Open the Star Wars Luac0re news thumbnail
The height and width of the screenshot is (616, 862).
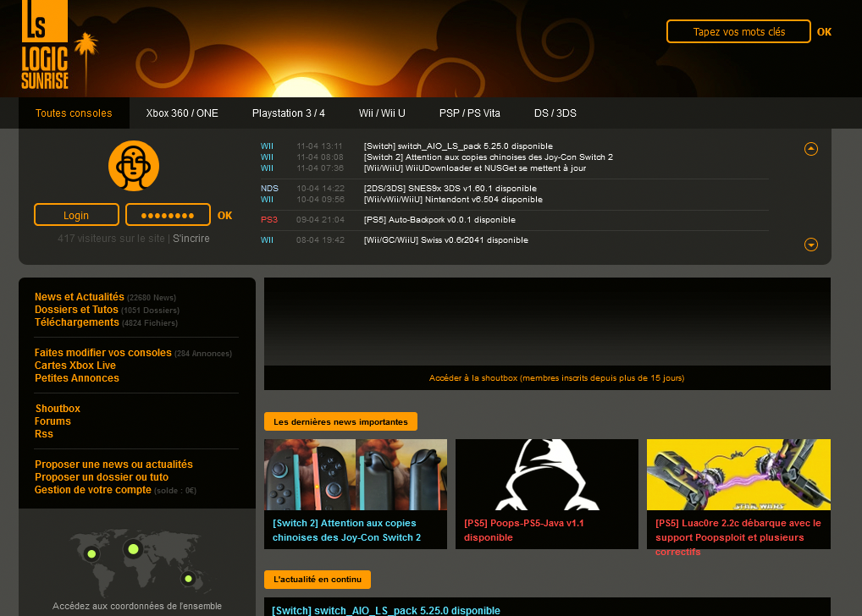pyautogui.click(x=738, y=474)
